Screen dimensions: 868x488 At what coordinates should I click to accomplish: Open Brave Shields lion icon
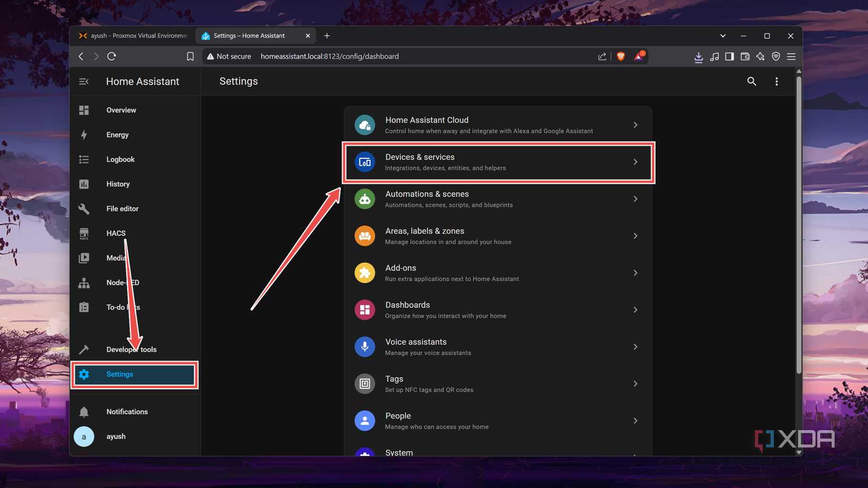(x=621, y=56)
